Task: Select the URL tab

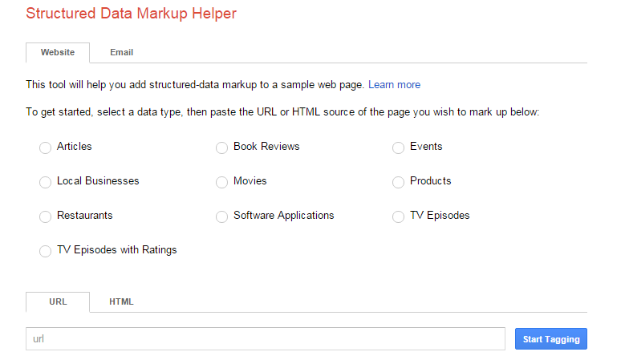Action: click(58, 301)
